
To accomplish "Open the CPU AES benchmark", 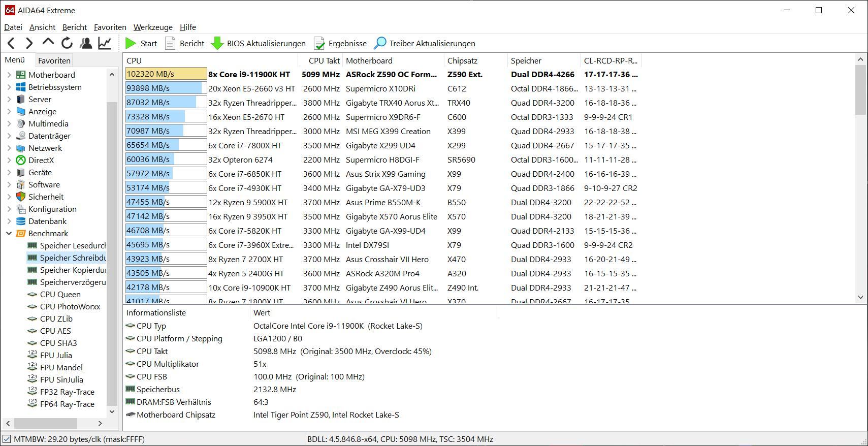I will [55, 331].
